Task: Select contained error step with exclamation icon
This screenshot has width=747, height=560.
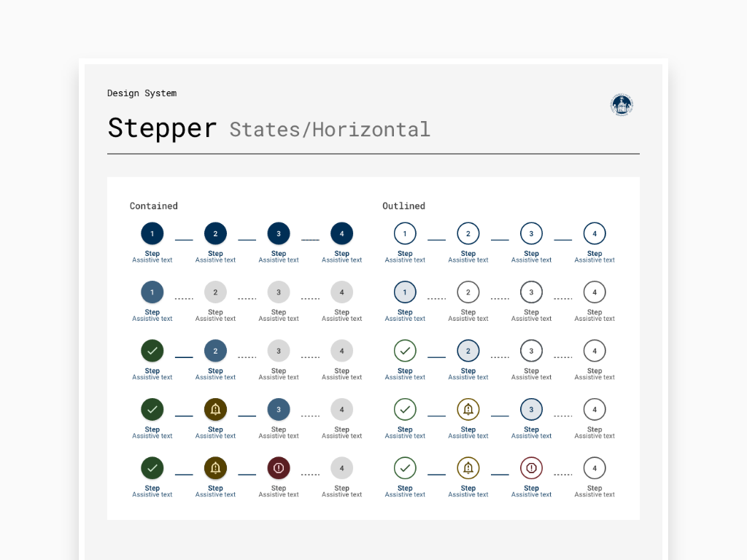Action: point(279,468)
